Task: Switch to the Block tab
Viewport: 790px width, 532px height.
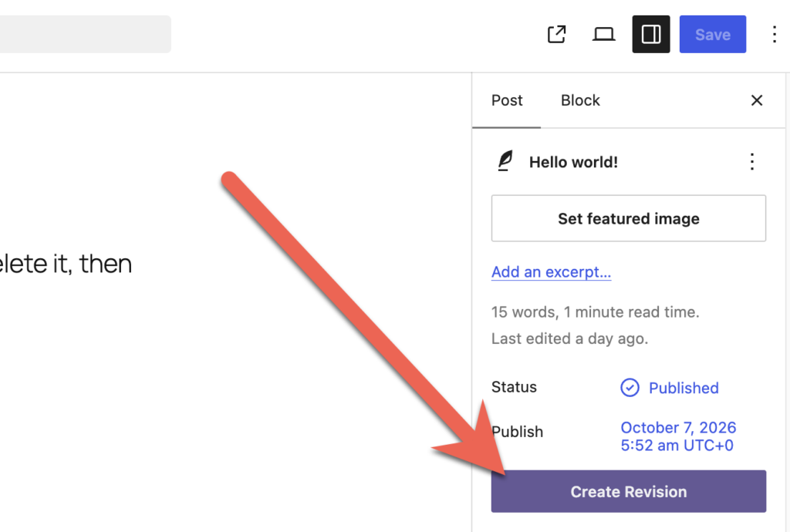Action: (x=580, y=100)
